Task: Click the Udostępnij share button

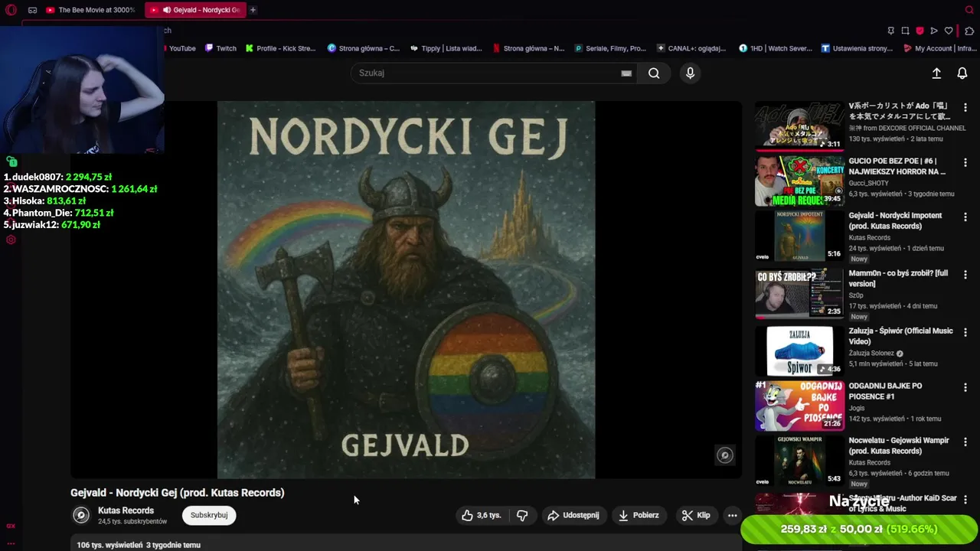Action: [x=573, y=515]
